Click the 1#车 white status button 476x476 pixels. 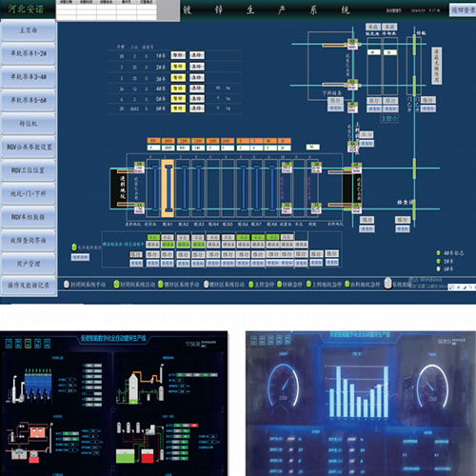click(x=178, y=55)
